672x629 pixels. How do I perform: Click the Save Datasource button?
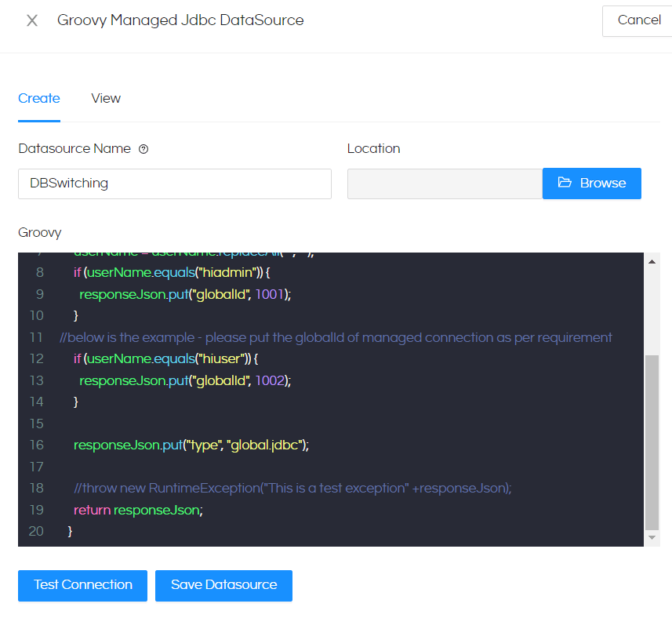click(223, 585)
